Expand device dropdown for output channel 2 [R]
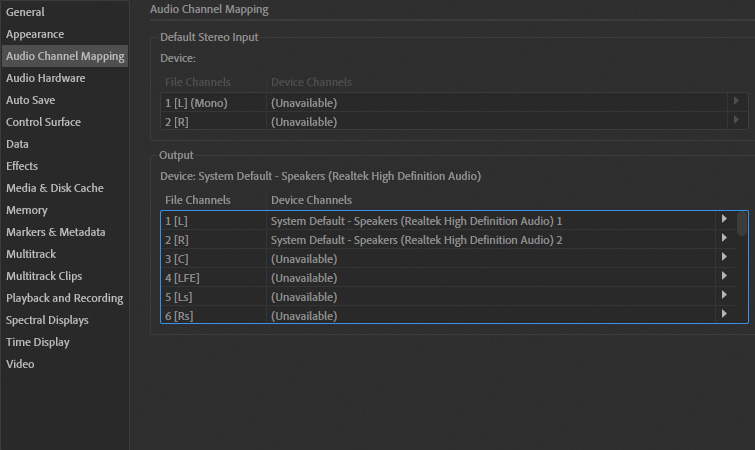Viewport: 755px width, 450px height. click(724, 239)
